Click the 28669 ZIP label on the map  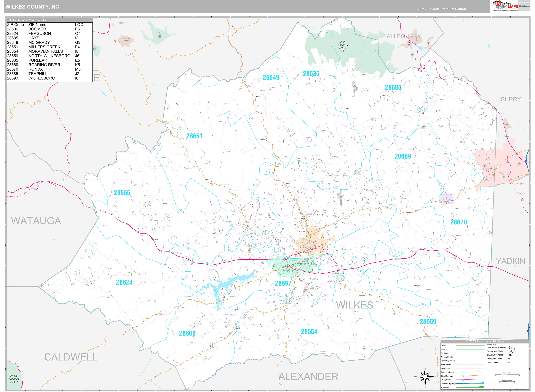tap(403, 156)
